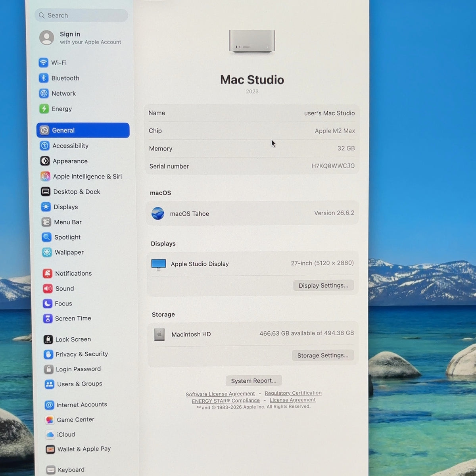Open Wallpaper flower icon
Image resolution: width=476 pixels, height=476 pixels.
coord(47,252)
